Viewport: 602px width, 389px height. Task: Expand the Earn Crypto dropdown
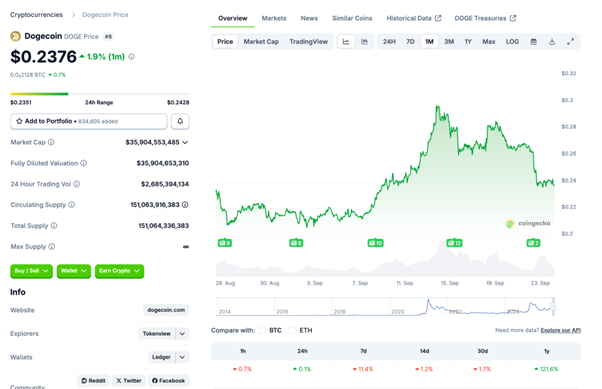tap(119, 271)
